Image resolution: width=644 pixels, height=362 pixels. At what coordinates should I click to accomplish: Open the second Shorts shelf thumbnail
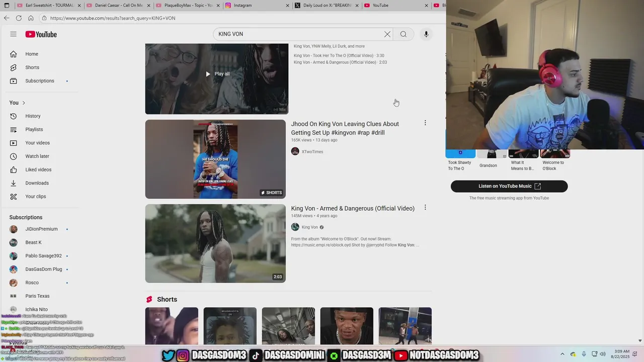tap(230, 326)
